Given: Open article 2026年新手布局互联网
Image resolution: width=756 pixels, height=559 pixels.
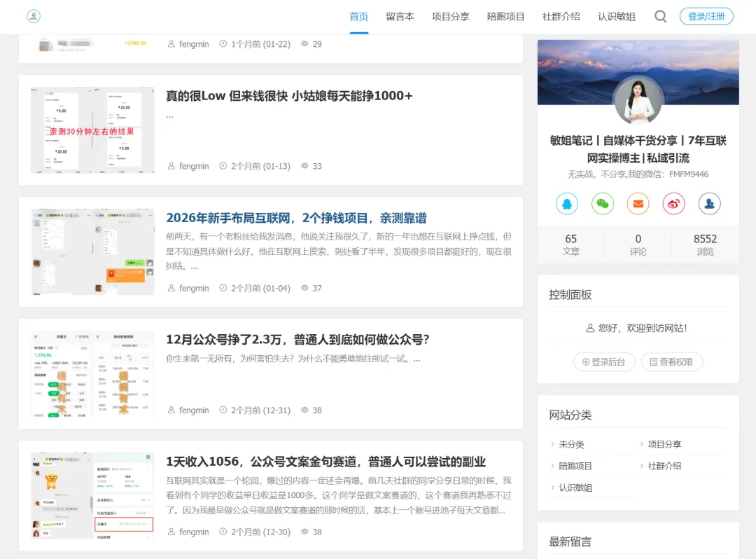Looking at the screenshot, I should coord(297,218).
